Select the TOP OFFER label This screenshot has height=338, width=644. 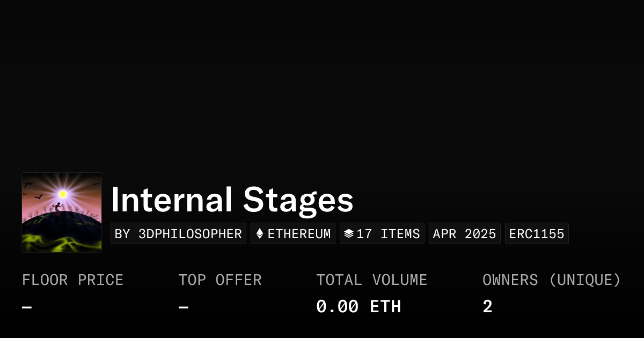pos(220,280)
